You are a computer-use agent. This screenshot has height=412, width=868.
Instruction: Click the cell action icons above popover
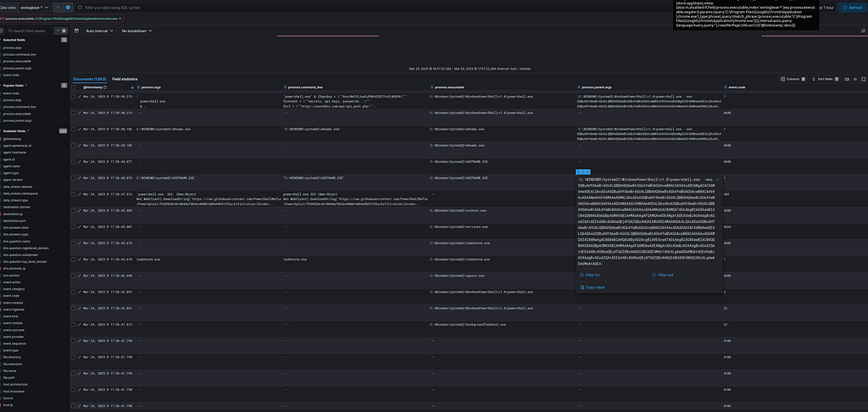pyautogui.click(x=583, y=172)
